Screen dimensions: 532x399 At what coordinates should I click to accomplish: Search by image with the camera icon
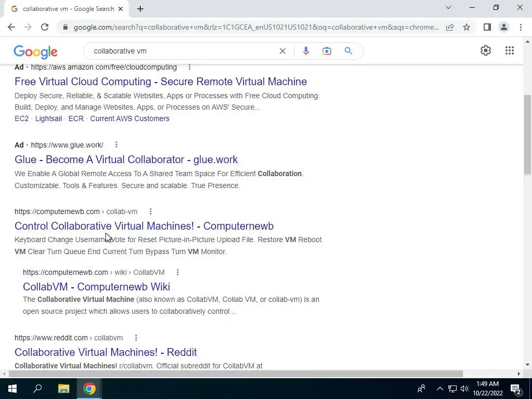(x=326, y=51)
